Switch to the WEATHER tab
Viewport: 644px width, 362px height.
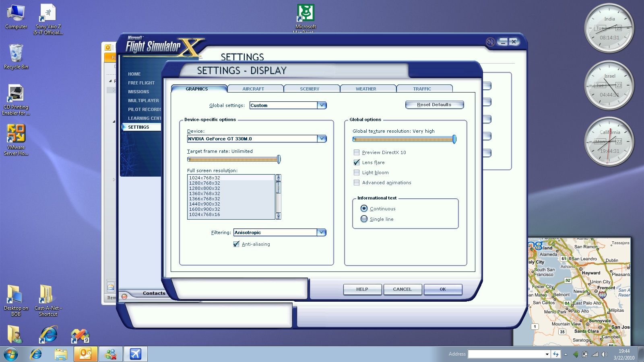click(x=366, y=89)
